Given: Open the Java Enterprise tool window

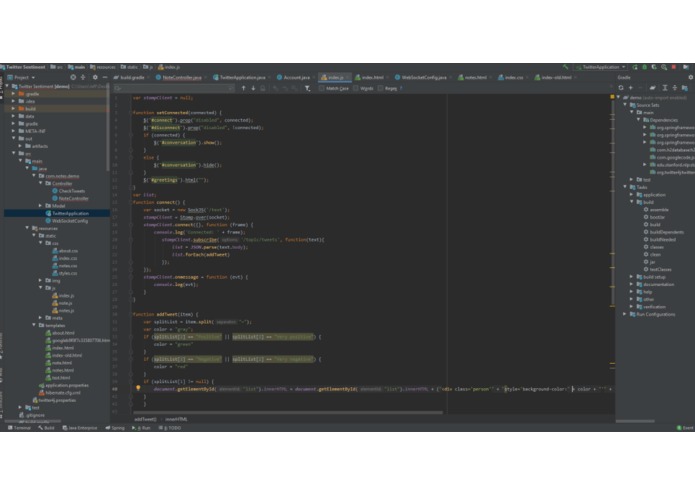Looking at the screenshot, I should [80, 428].
